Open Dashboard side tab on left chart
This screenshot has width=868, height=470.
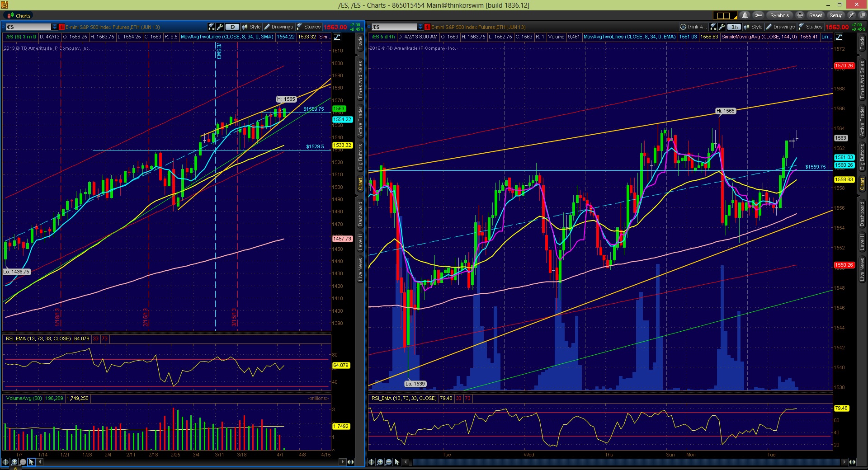(360, 214)
